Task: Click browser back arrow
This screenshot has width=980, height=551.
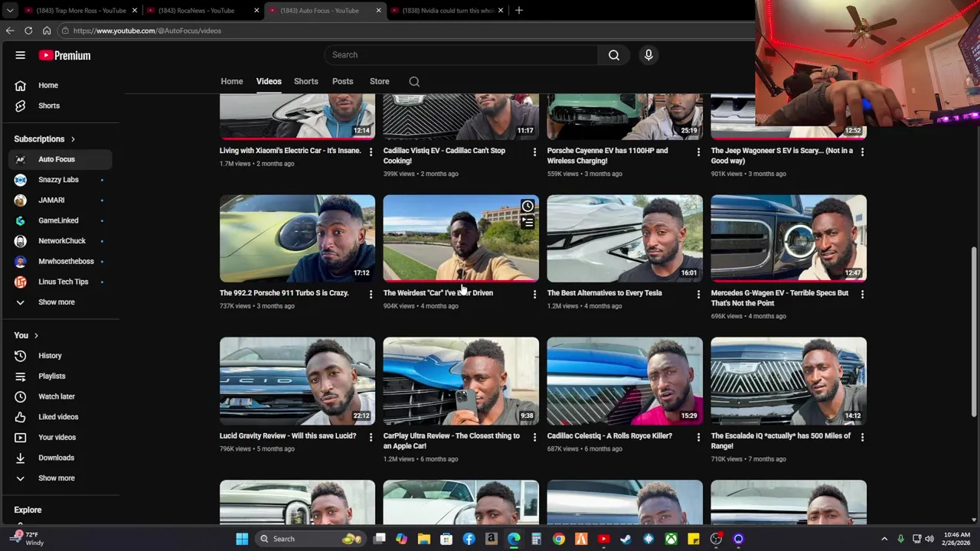Action: [x=10, y=31]
